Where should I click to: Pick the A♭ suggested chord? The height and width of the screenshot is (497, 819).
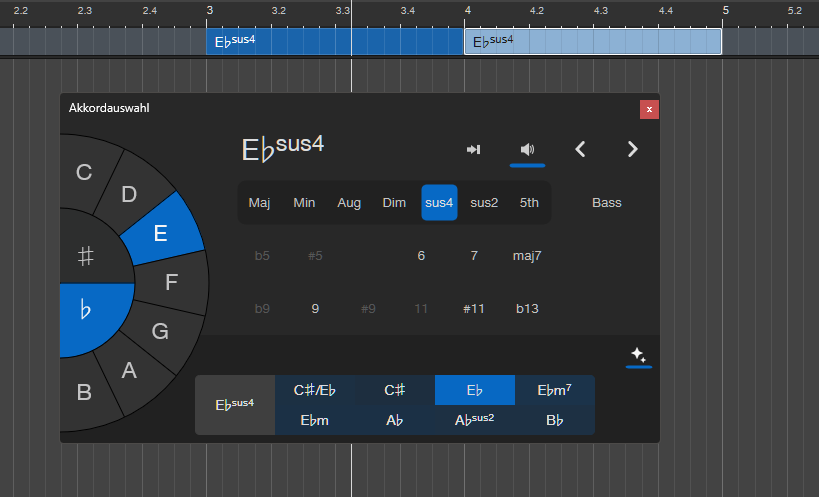[x=395, y=420]
